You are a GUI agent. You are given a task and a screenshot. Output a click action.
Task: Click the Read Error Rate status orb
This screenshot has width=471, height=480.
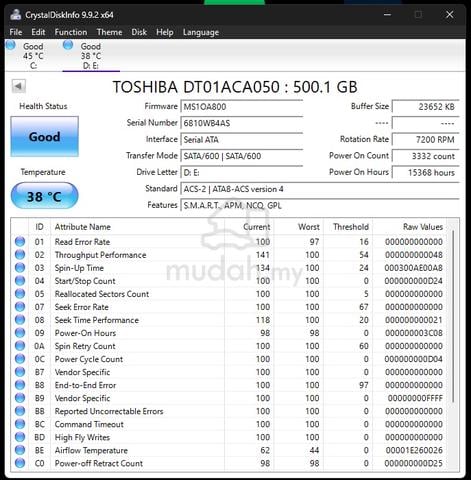click(20, 242)
